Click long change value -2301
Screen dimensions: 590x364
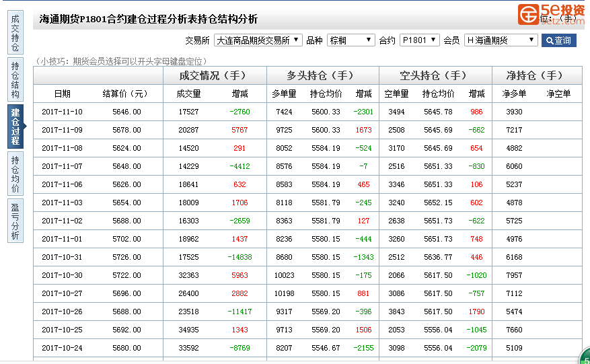(363, 112)
